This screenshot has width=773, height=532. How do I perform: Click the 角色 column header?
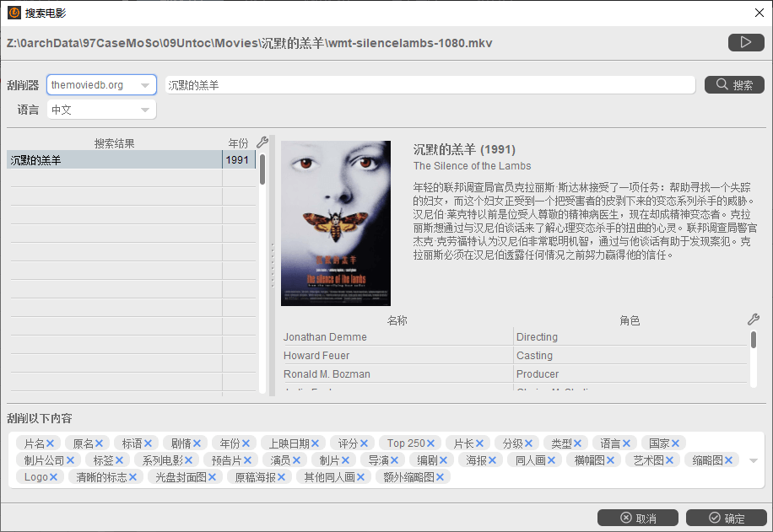630,320
